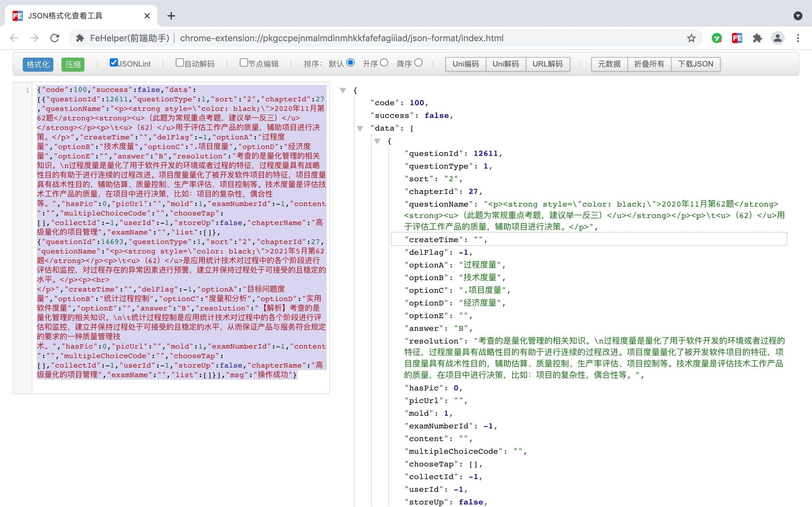
Task: Select the 降序 sort radio button
Action: [x=418, y=63]
